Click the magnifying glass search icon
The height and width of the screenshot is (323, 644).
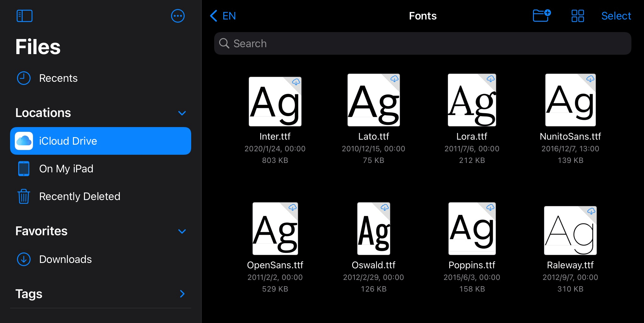coord(224,43)
